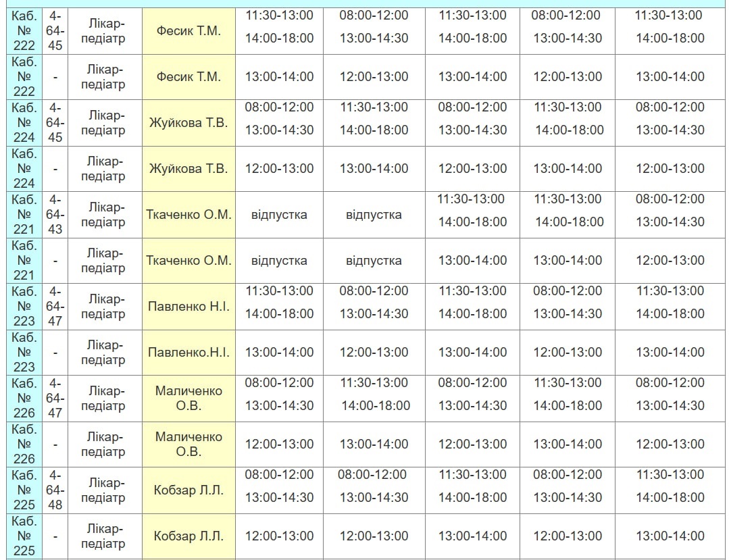Click 'Маличенко О.В.' in the row with phone 4-64-47
The image size is (729, 560).
[x=188, y=399]
